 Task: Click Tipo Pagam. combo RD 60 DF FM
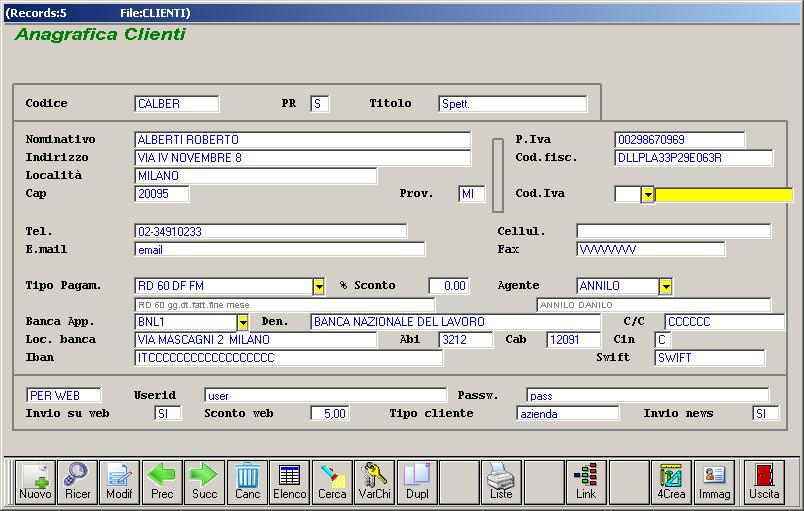[x=224, y=285]
